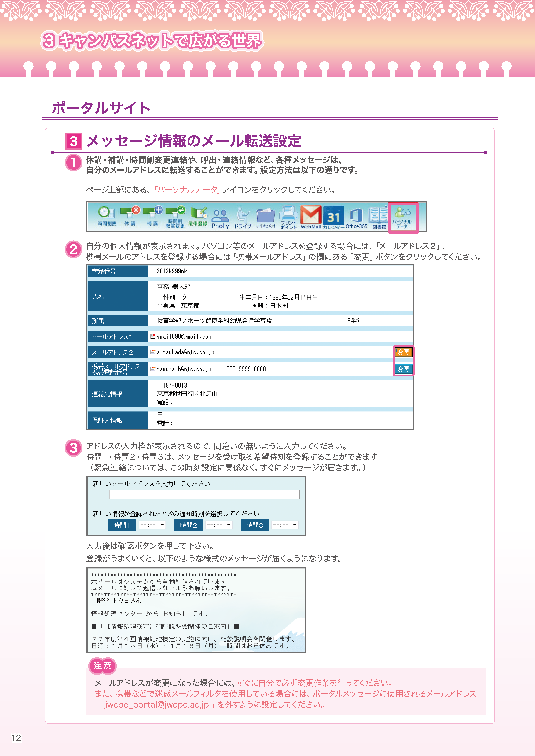
Task: Click 体育学部スポーツ健康学科幼児発達学専攻 text
Action: pyautogui.click(x=215, y=321)
